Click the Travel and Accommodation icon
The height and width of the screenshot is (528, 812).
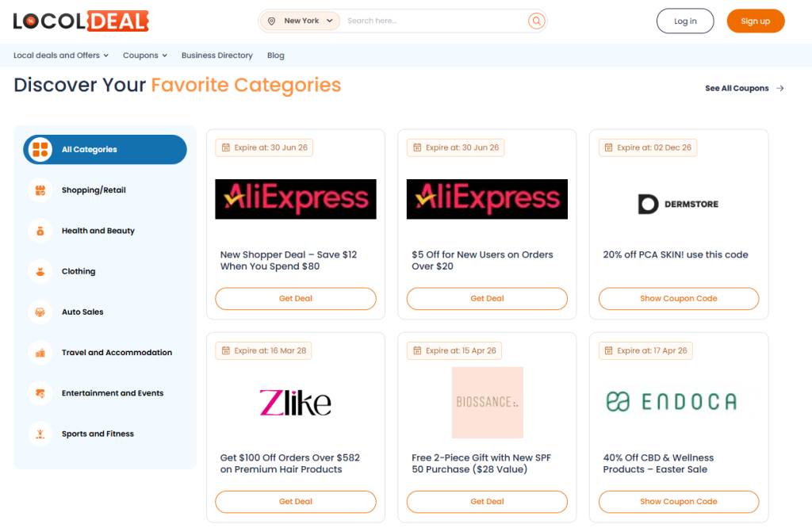(40, 352)
